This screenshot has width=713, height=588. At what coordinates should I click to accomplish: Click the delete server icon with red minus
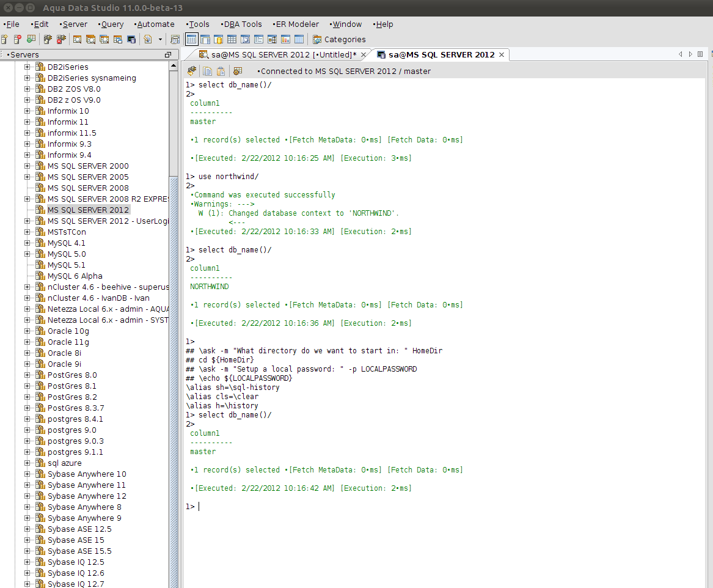[x=17, y=40]
